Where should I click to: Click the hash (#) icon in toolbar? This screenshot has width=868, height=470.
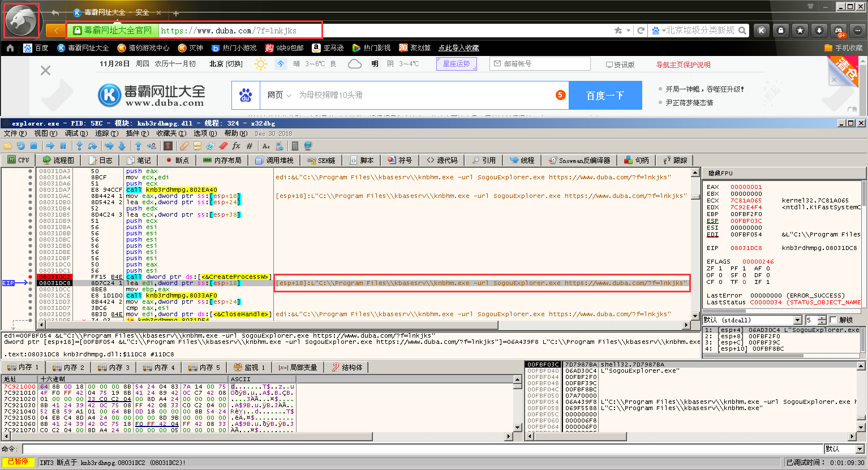tap(250, 146)
